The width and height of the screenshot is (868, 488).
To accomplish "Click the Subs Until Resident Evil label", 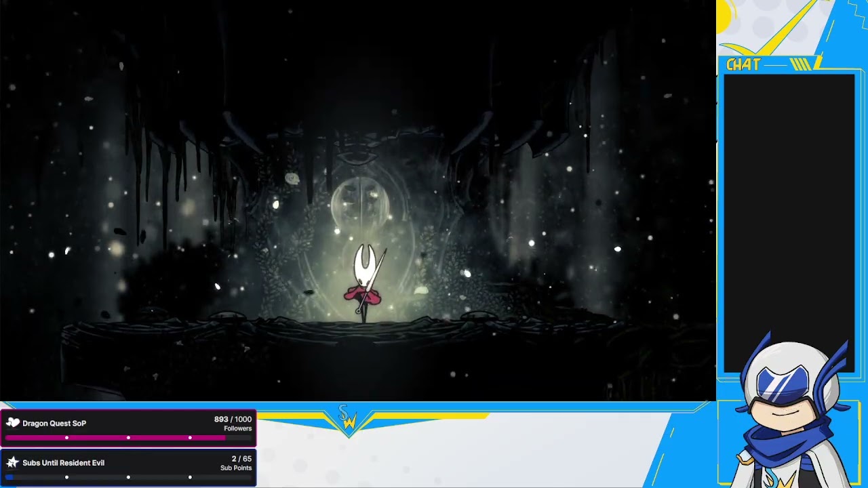I will (63, 463).
